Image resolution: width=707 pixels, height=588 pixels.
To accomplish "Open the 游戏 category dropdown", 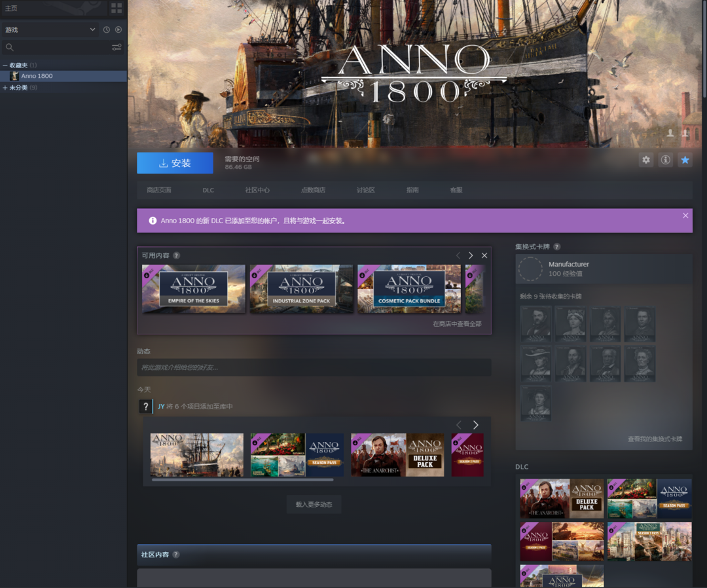I will coord(92,29).
